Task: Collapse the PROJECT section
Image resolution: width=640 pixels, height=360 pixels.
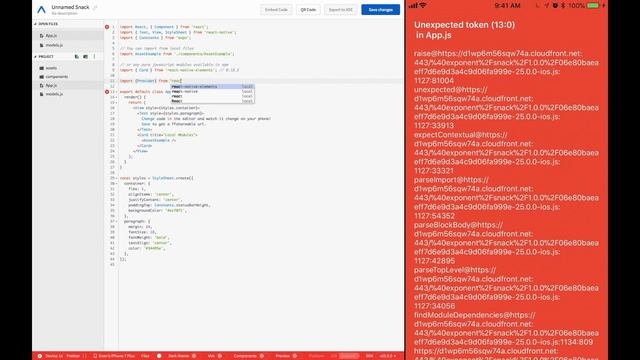Action: pos(35,56)
